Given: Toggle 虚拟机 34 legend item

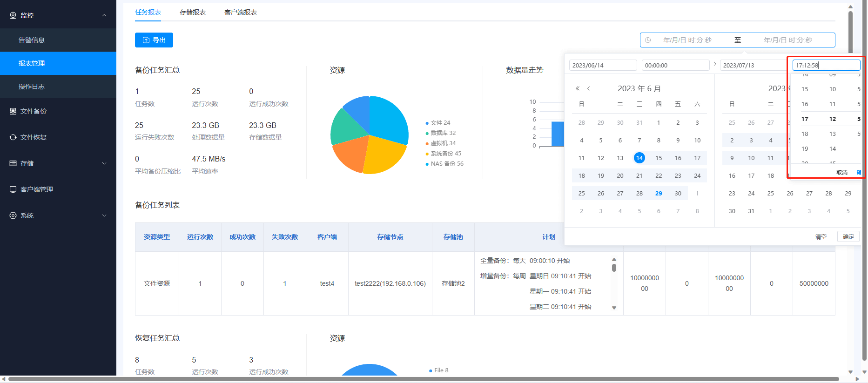Looking at the screenshot, I should coord(443,143).
